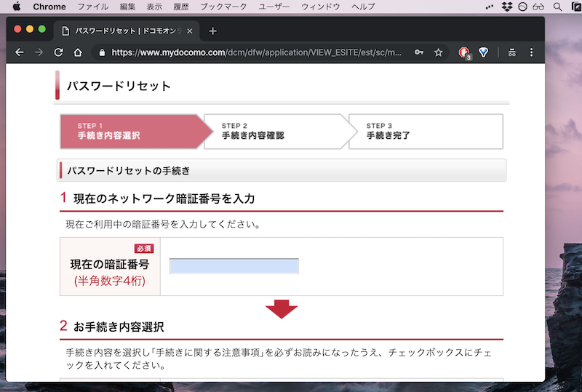Open the ファイル menu
The image size is (582, 392).
point(92,7)
